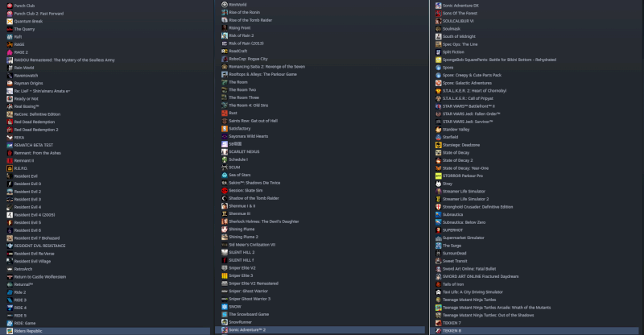The image size is (644, 335).
Task: Choose 'Ravenswatch' from the list
Action: coord(26,76)
